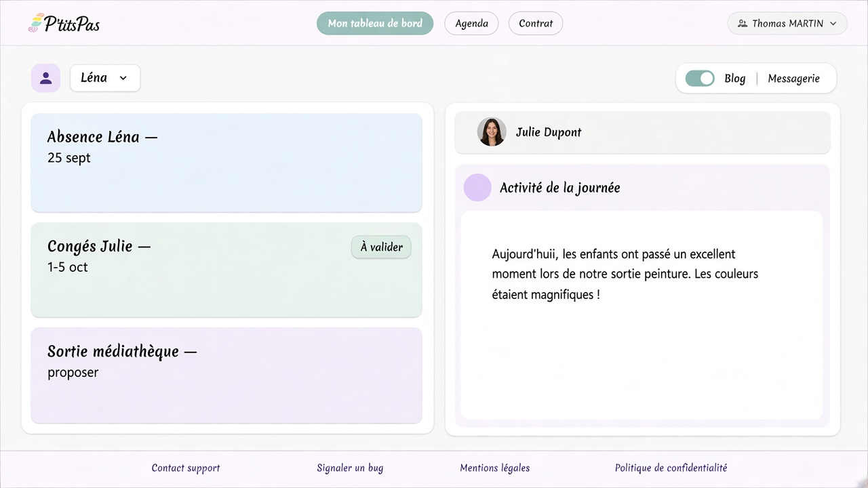
Task: Click Politique de confidentialité link
Action: (x=671, y=468)
